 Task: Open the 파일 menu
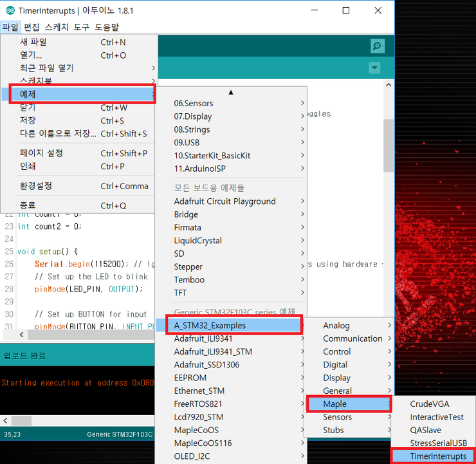point(10,27)
